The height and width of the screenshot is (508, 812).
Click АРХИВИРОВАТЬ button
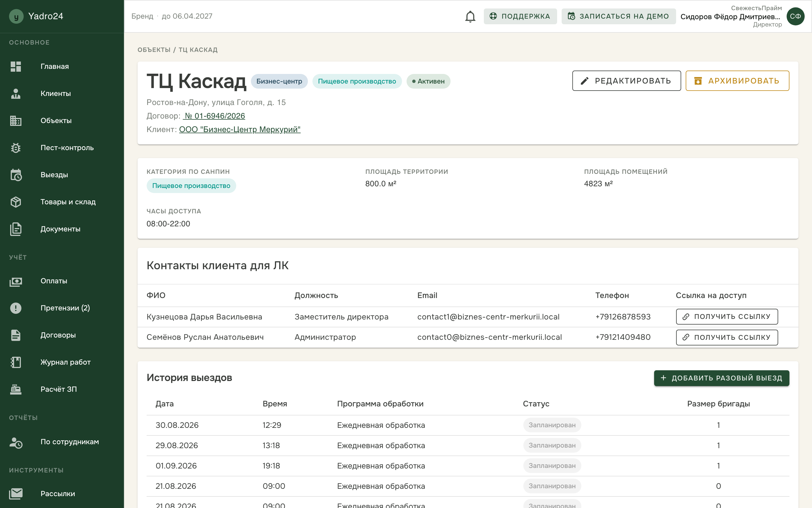[737, 81]
